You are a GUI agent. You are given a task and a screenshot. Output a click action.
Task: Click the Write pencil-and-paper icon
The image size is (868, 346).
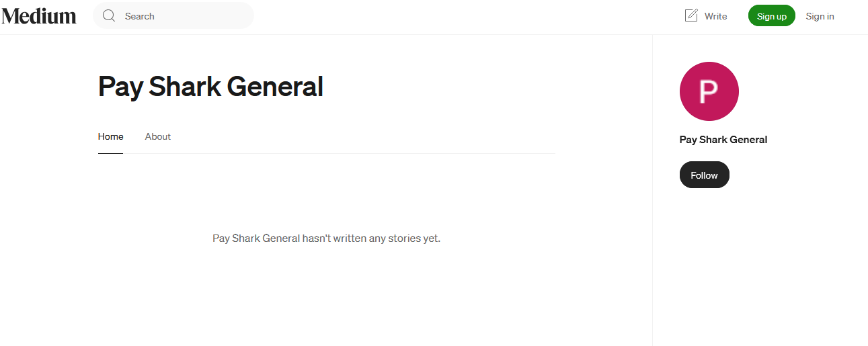coord(691,15)
